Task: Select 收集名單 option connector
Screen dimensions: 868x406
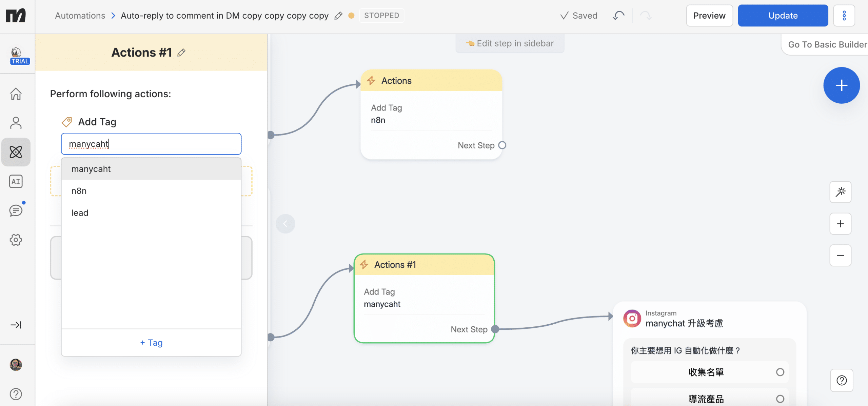Action: [x=780, y=372]
